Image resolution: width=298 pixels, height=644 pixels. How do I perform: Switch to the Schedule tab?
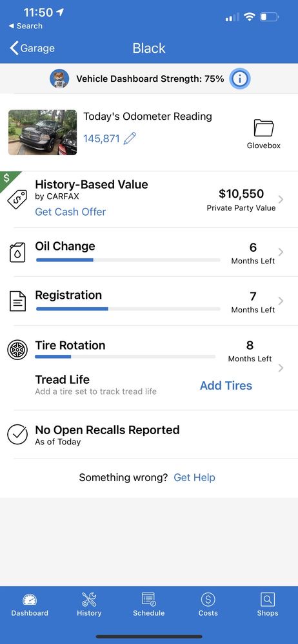(x=148, y=605)
